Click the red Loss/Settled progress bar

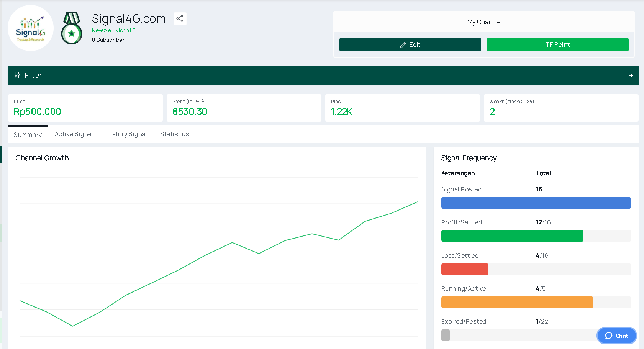[x=465, y=269]
